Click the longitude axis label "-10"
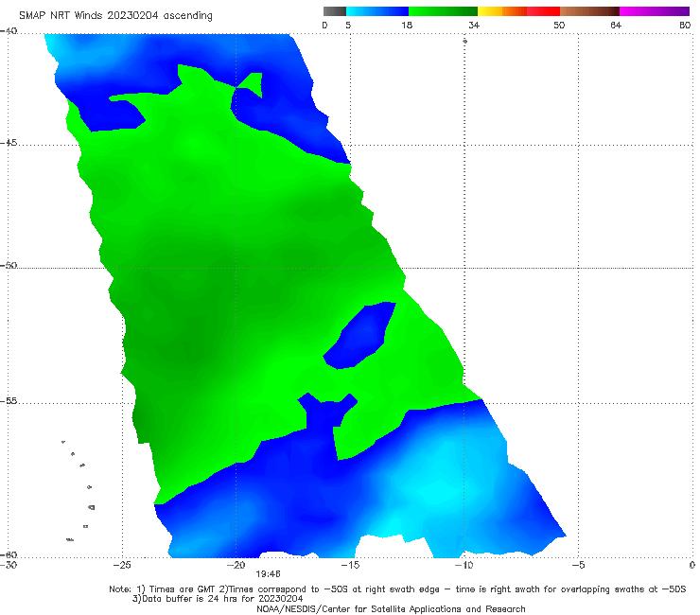700x615 pixels. [464, 566]
